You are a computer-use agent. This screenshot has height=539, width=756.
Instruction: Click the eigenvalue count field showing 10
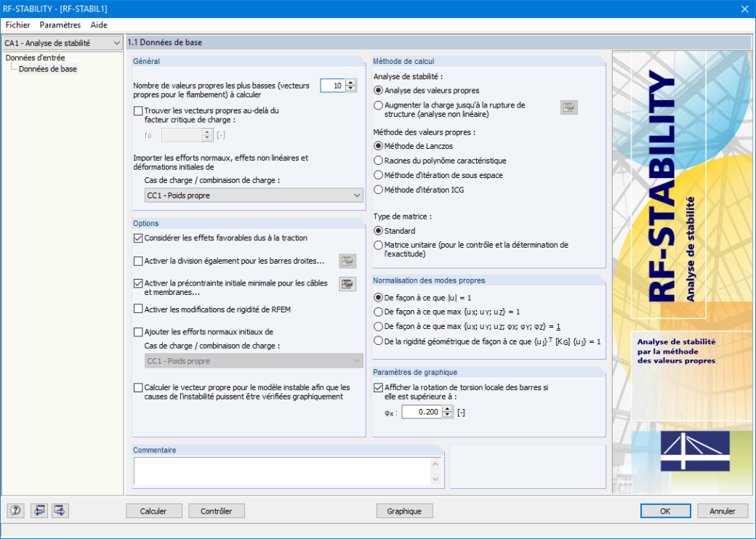(x=333, y=86)
